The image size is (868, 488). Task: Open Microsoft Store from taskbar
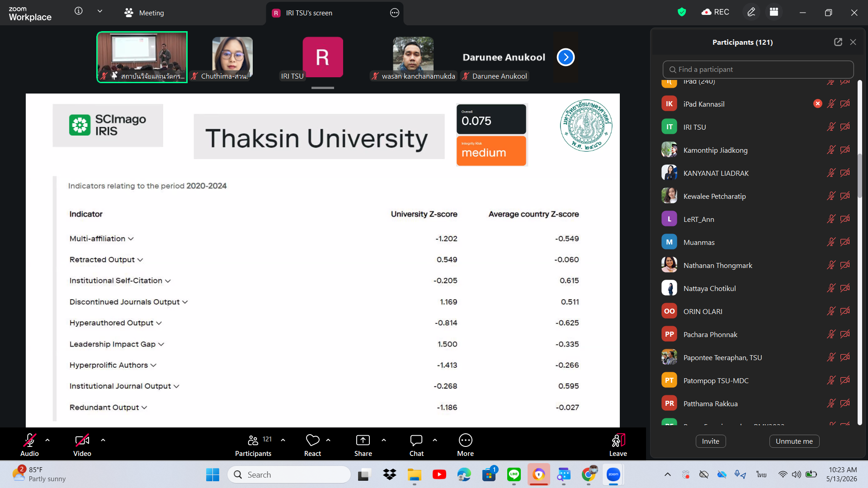click(489, 474)
